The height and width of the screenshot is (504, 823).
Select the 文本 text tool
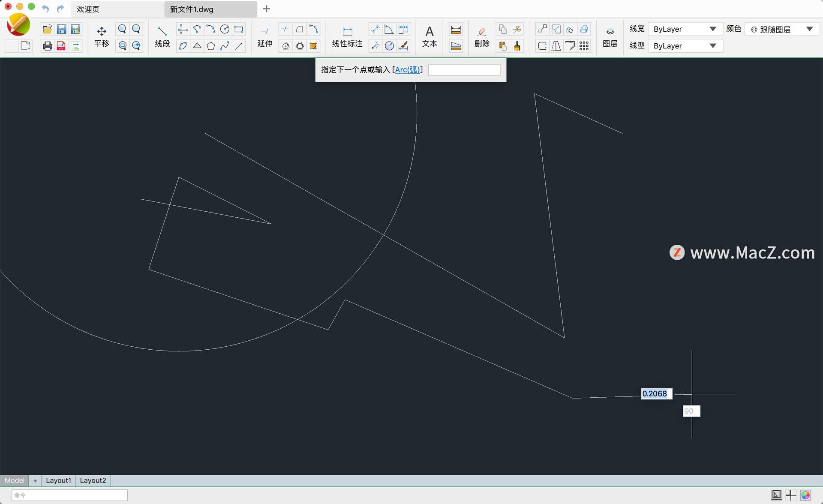pyautogui.click(x=430, y=37)
